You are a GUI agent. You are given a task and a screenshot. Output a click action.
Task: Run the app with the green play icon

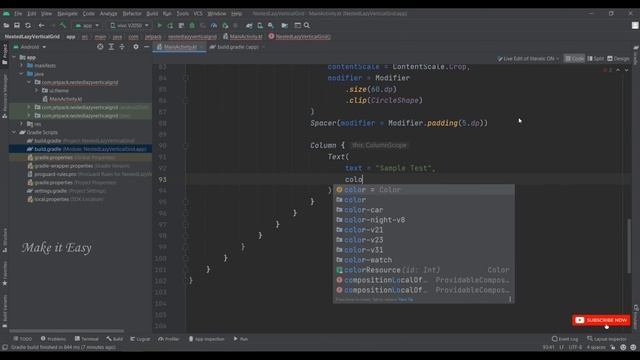pyautogui.click(x=160, y=25)
